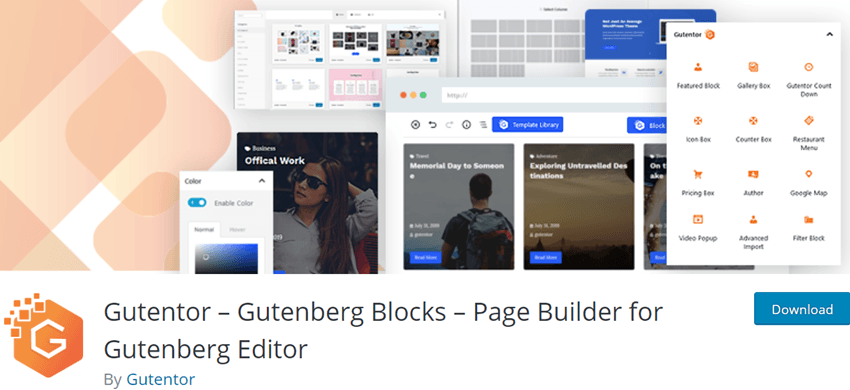
Task: Click the Gutentor plugin hexagon logo
Action: coord(43,336)
